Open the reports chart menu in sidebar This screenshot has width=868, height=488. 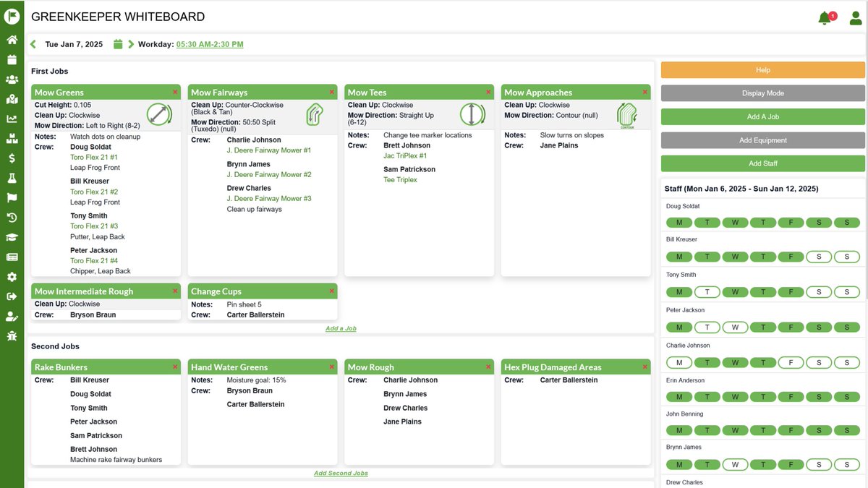(11, 119)
